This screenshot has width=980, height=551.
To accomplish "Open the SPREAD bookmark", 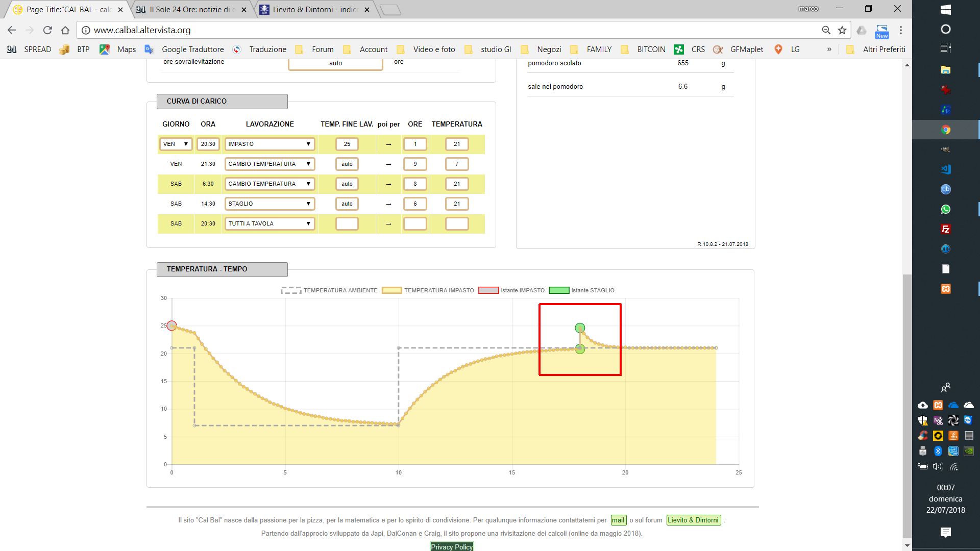I will tap(29, 49).
